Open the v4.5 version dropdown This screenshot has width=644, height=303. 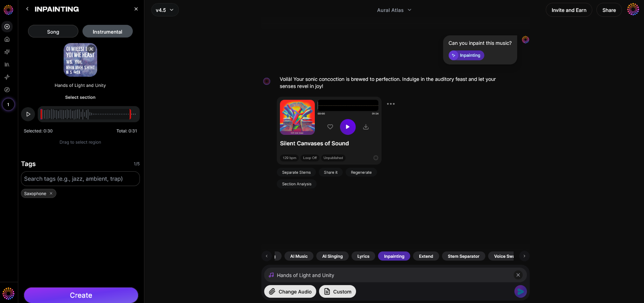pos(165,10)
